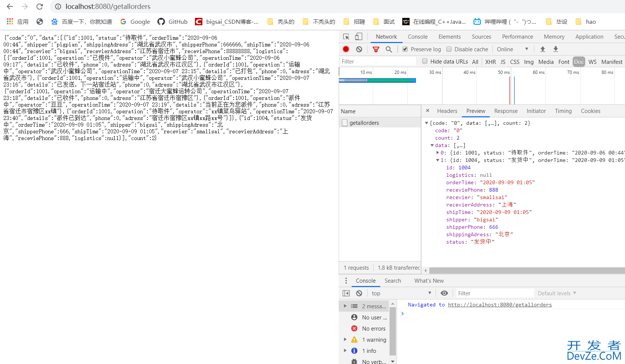The width and height of the screenshot is (625, 364).
Task: Select the XHR filter type
Action: click(x=491, y=62)
